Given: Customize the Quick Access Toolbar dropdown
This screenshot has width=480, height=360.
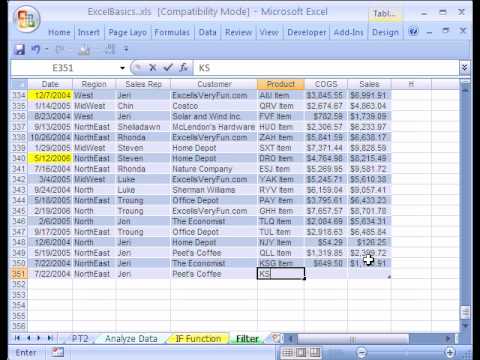Looking at the screenshot, I should (x=126, y=50).
